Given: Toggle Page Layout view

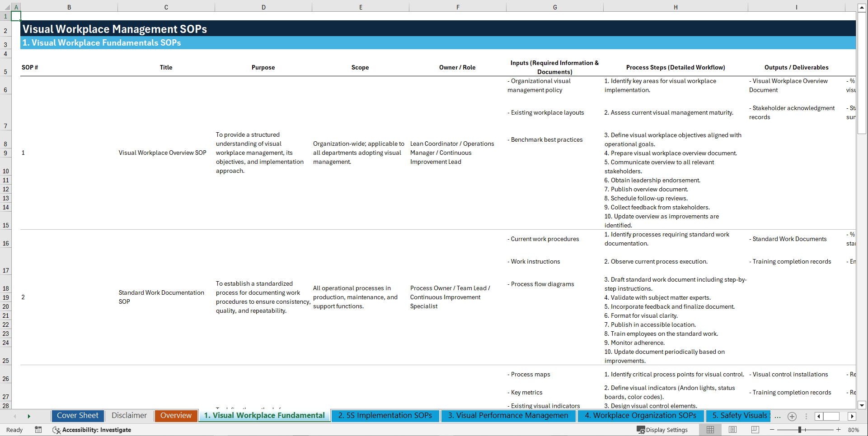Looking at the screenshot, I should click(732, 430).
